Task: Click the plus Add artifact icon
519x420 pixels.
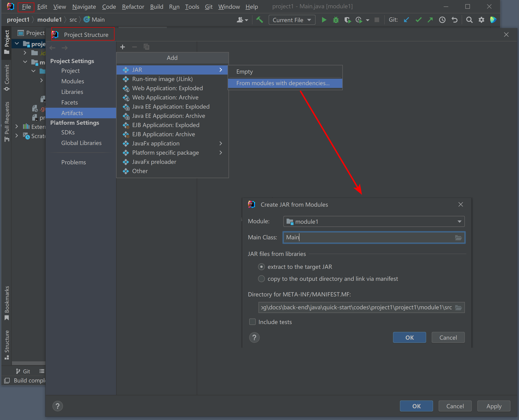Action: click(123, 47)
